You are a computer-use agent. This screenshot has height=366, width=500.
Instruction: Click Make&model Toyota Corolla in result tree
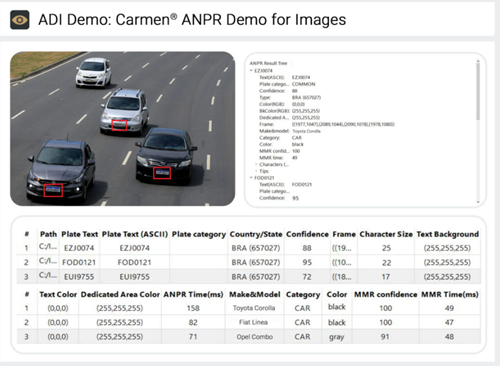coord(290,131)
